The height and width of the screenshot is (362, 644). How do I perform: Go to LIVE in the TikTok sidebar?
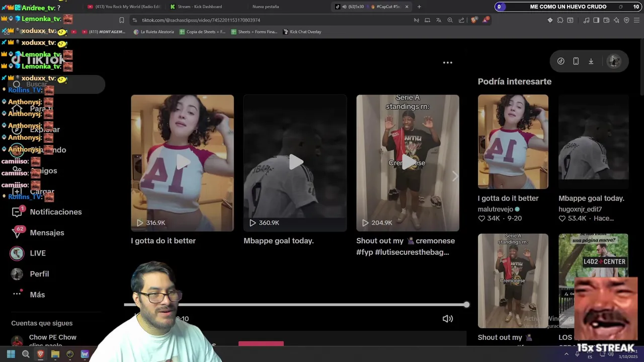28,253
